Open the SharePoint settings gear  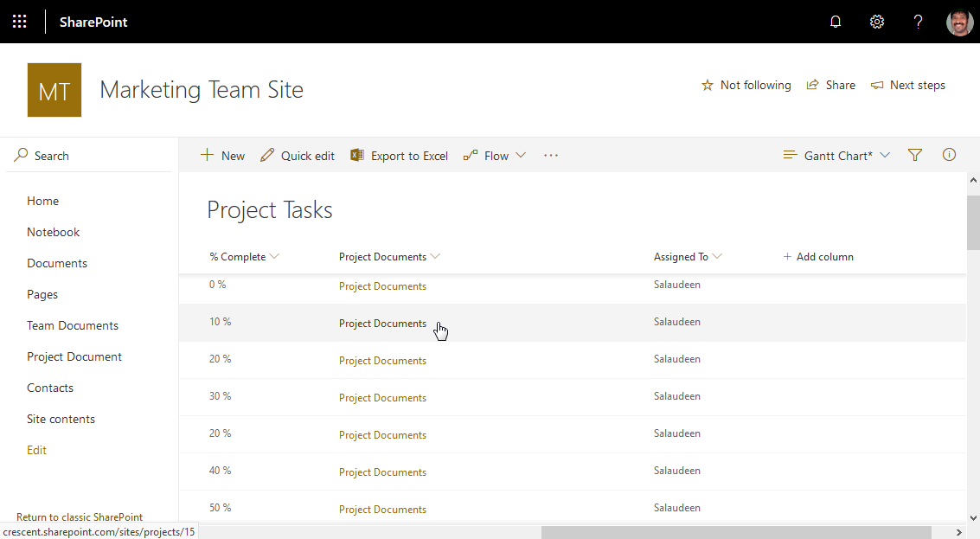(876, 22)
